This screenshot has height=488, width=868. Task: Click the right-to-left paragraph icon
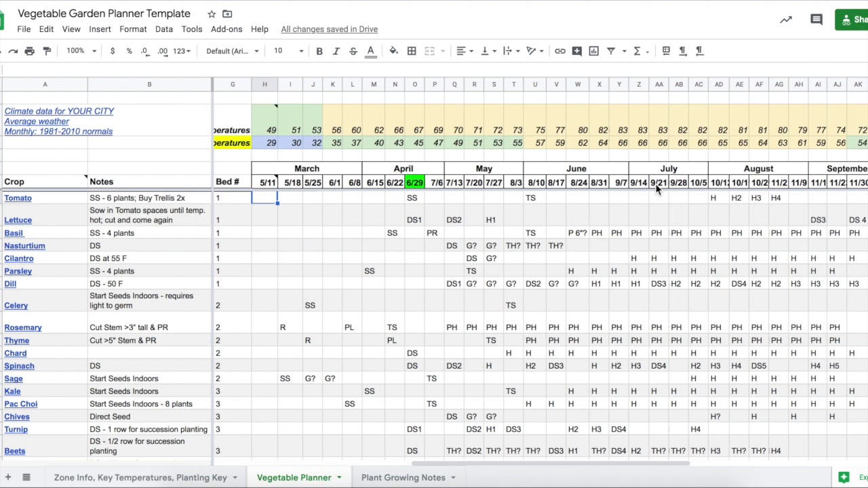(x=699, y=51)
